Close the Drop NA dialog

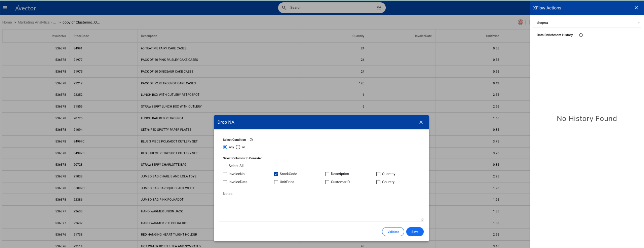point(421,122)
